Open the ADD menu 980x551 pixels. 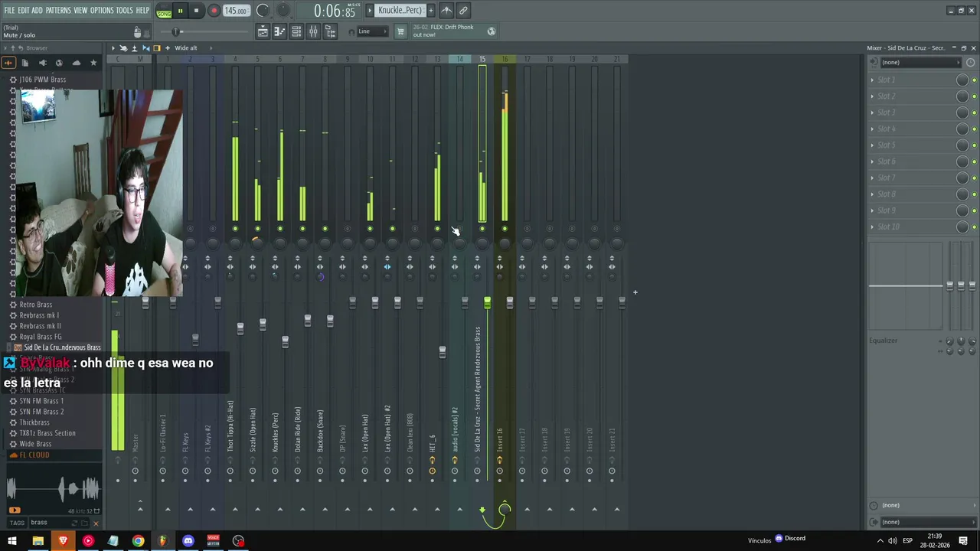pyautogui.click(x=38, y=11)
